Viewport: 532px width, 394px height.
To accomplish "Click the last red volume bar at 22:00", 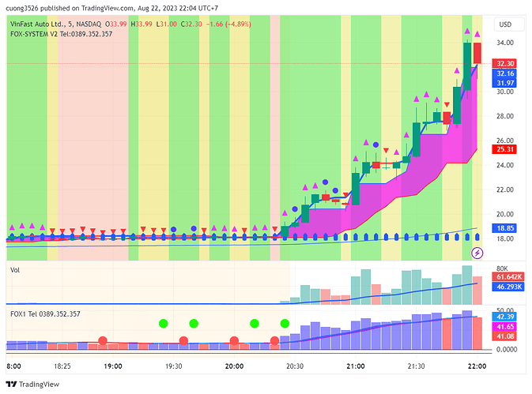I will [x=477, y=291].
